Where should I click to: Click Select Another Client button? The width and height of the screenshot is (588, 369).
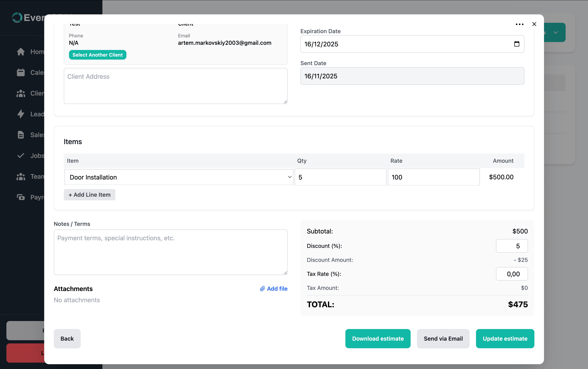click(x=97, y=55)
